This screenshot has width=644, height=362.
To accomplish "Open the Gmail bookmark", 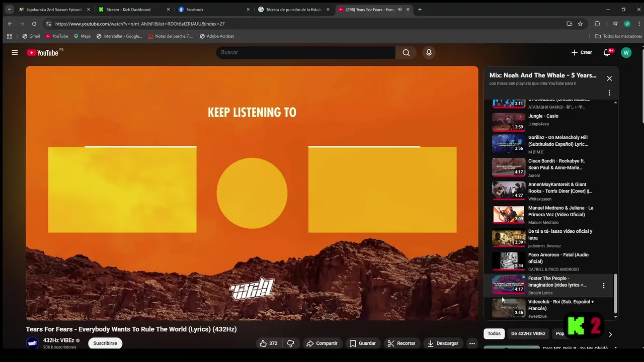I will click(x=31, y=36).
